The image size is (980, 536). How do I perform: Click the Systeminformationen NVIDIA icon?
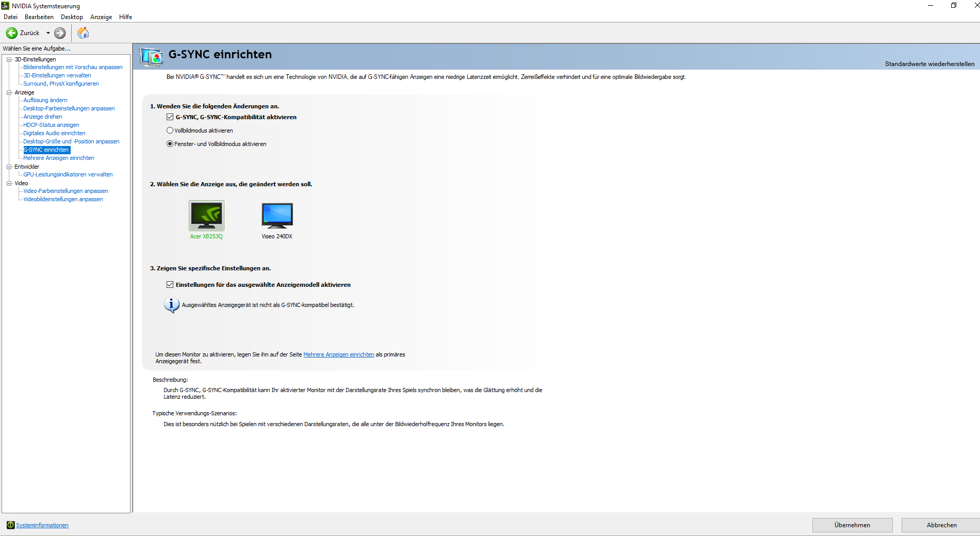click(x=10, y=525)
